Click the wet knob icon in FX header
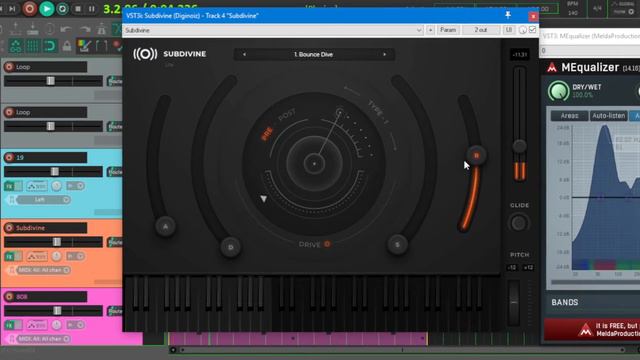 (x=522, y=30)
